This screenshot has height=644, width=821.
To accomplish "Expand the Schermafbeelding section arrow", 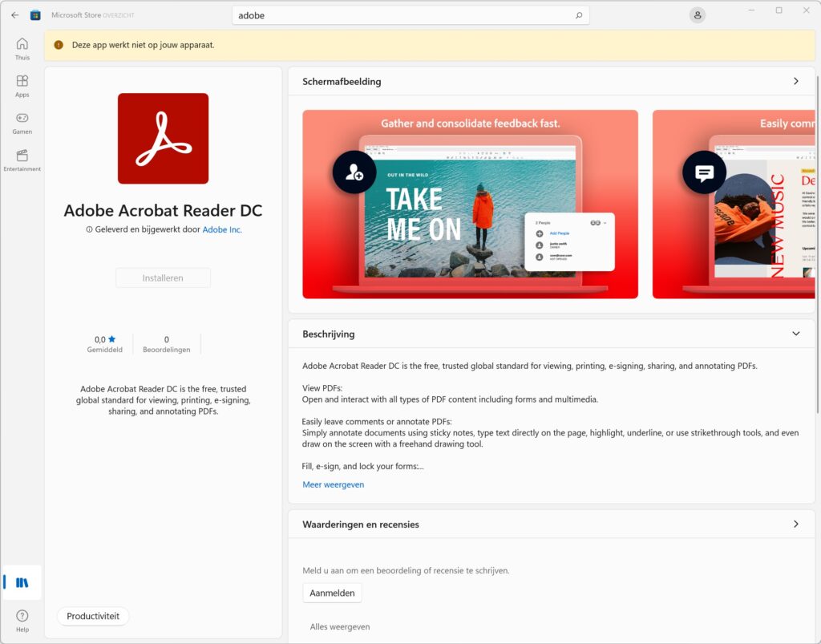I will pyautogui.click(x=796, y=81).
